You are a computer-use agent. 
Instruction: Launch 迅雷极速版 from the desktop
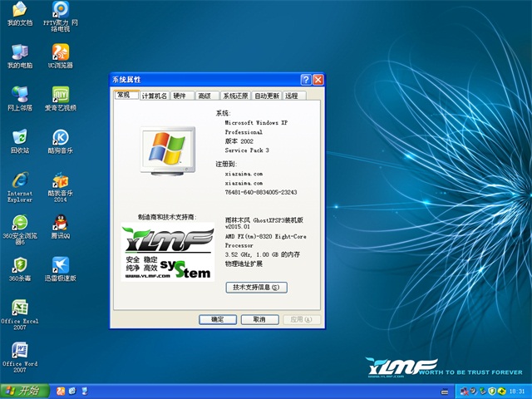(x=60, y=266)
